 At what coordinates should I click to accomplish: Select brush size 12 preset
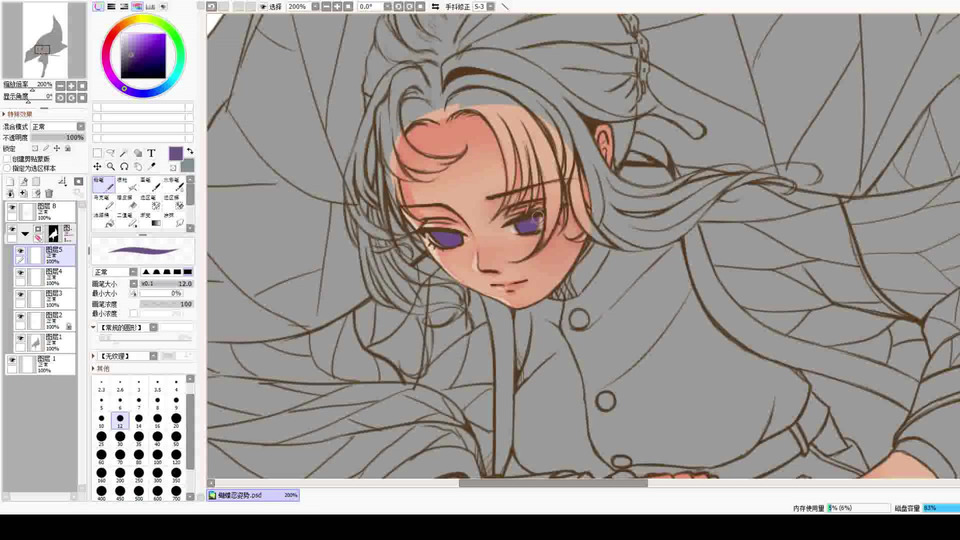coord(120,421)
